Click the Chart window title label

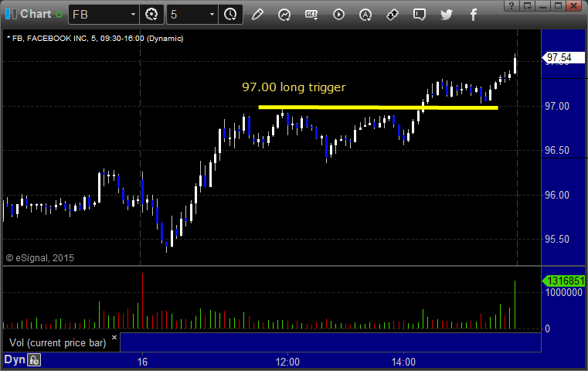36,14
